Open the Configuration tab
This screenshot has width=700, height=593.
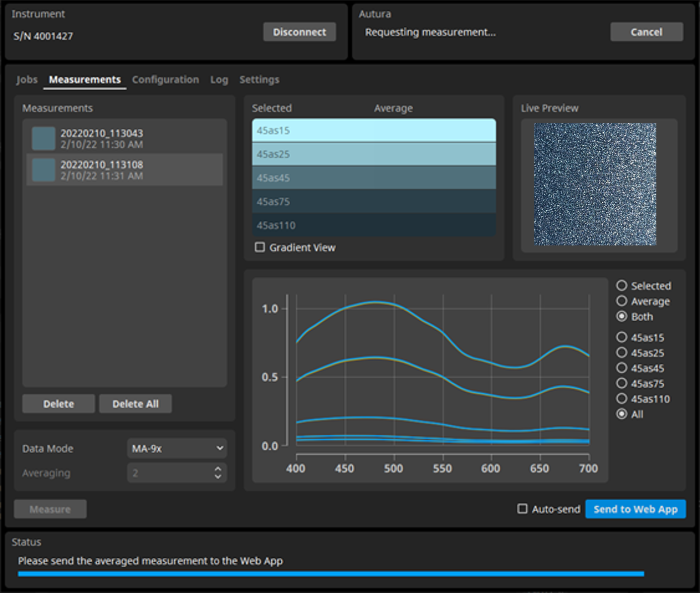pos(165,79)
